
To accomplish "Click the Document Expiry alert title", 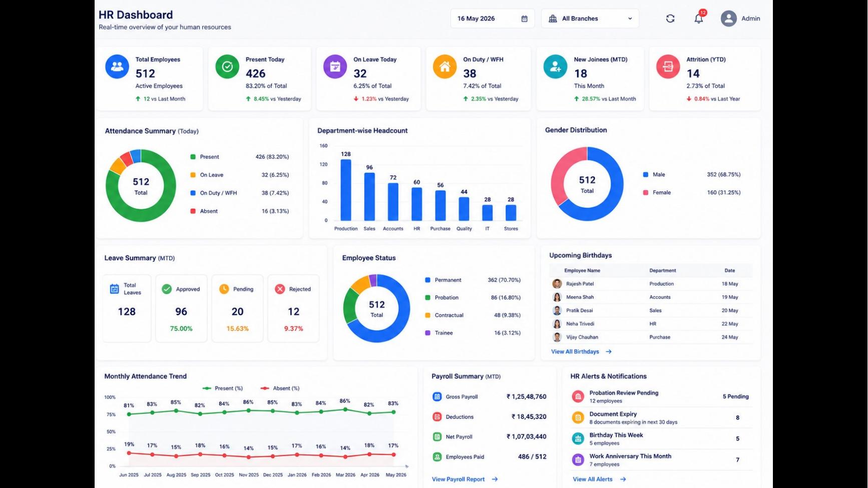I will (613, 414).
